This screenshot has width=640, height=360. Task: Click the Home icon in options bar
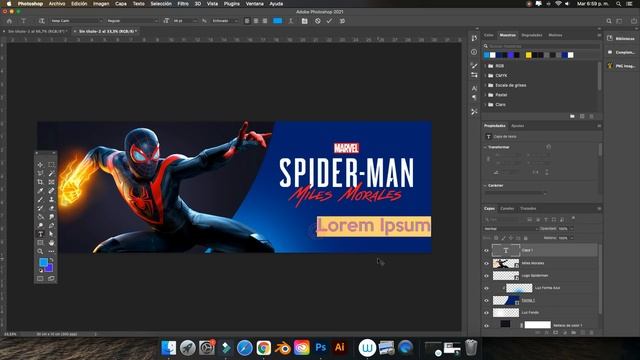point(9,21)
